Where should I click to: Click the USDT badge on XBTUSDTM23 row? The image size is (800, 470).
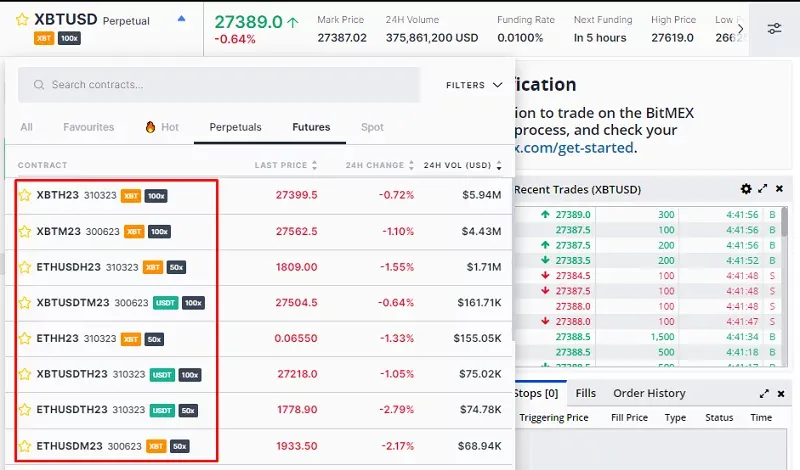point(165,303)
